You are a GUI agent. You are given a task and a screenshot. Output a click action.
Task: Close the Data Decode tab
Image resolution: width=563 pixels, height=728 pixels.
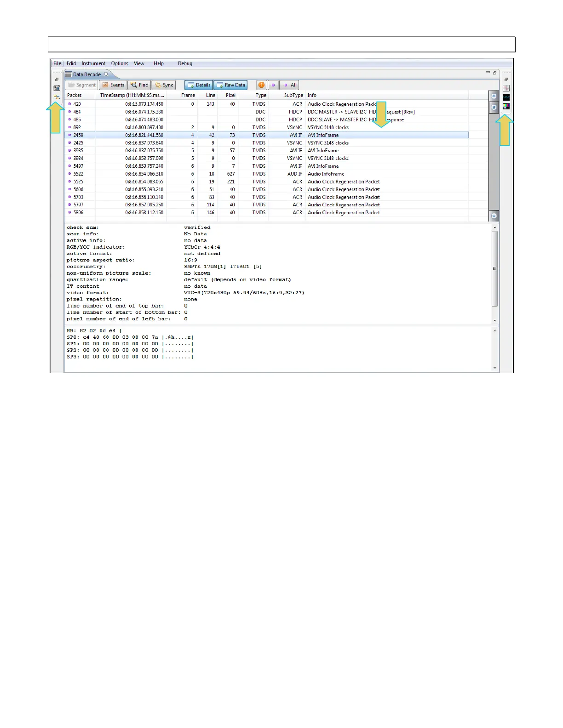click(106, 74)
